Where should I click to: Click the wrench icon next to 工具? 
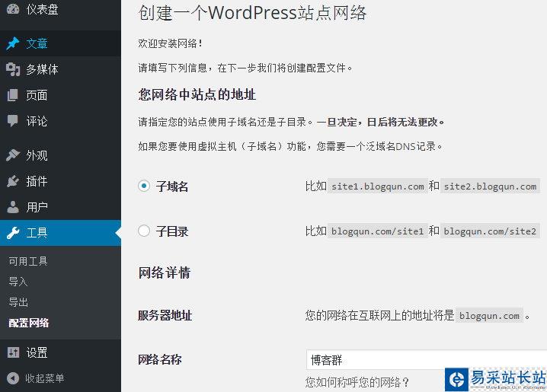13,233
